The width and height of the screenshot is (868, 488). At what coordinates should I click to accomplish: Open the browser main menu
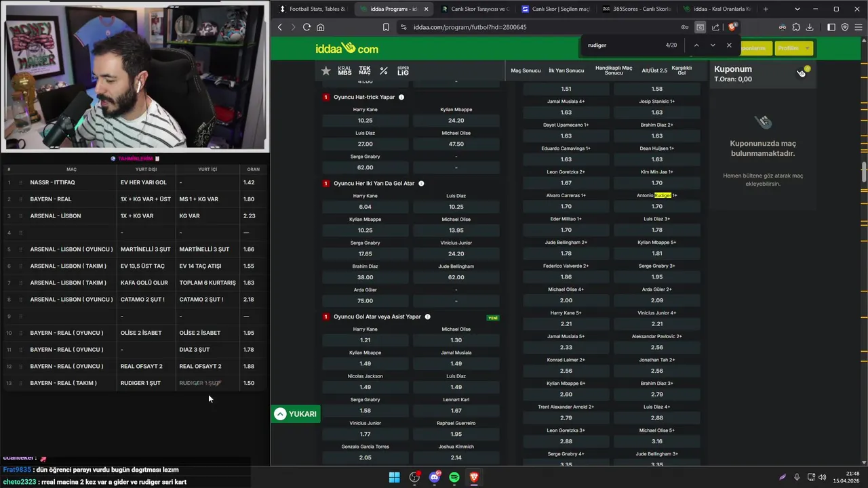(x=858, y=27)
